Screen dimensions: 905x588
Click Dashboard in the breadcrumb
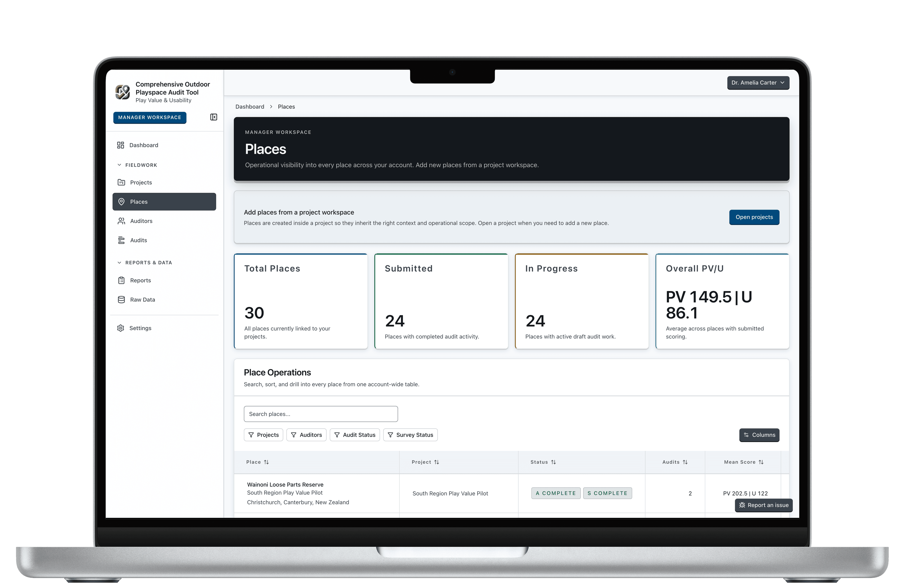(249, 107)
